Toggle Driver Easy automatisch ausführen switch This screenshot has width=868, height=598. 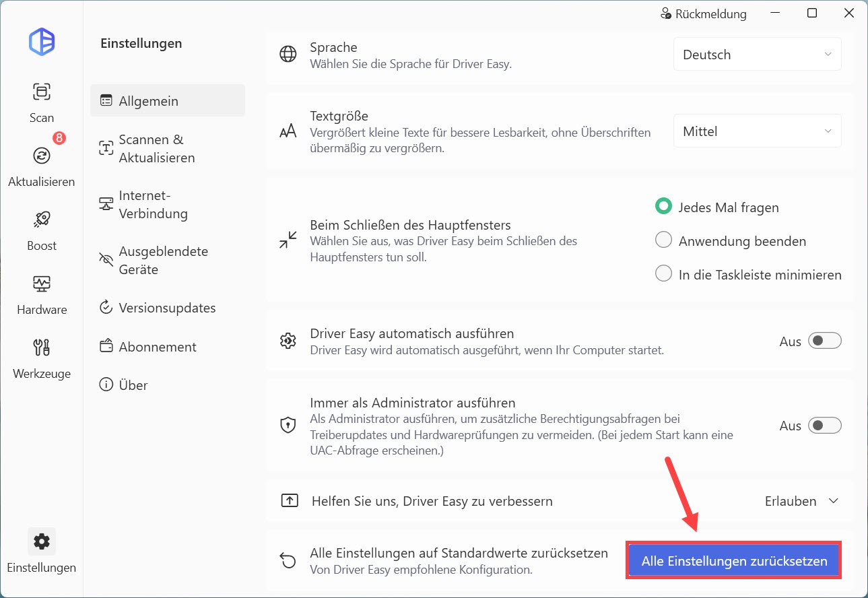825,341
